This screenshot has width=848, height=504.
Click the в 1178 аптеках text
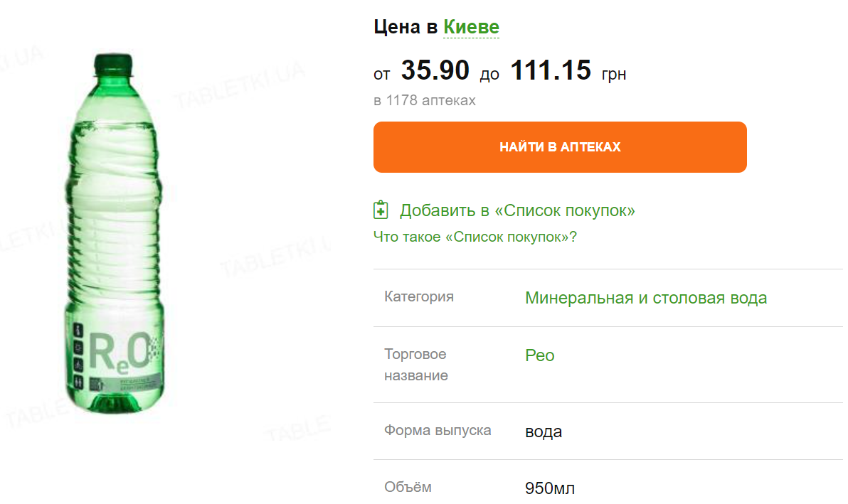(425, 101)
